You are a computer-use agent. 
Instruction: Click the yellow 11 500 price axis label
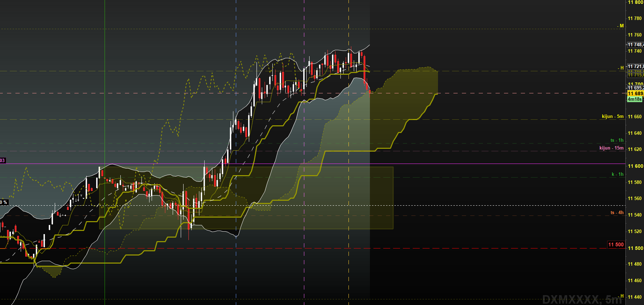point(635,248)
